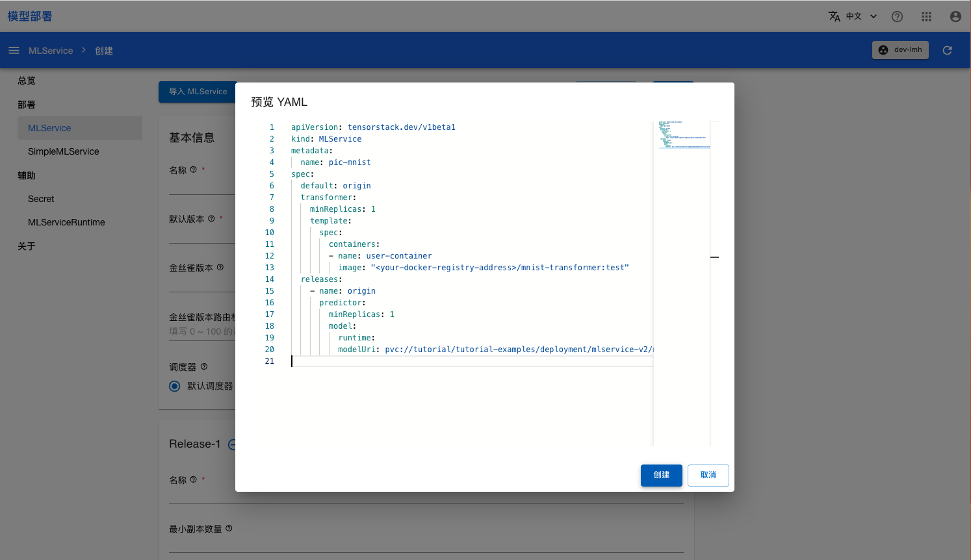Click MLService breadcrumb link
Viewport: 971px width, 560px height.
click(51, 51)
